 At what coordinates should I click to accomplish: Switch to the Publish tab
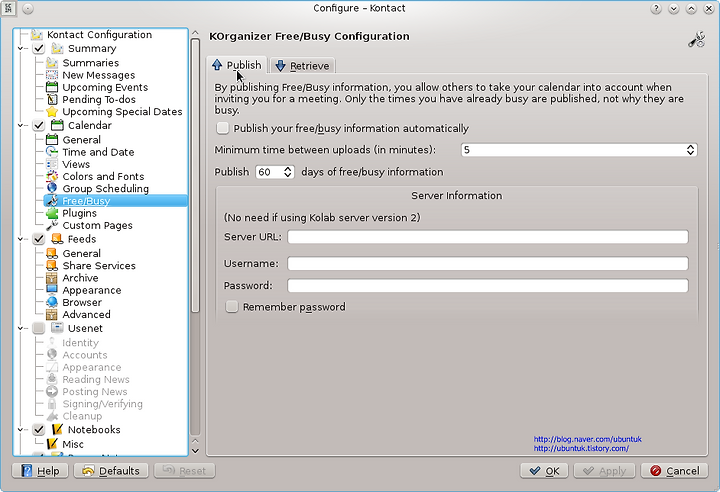[x=237, y=65]
